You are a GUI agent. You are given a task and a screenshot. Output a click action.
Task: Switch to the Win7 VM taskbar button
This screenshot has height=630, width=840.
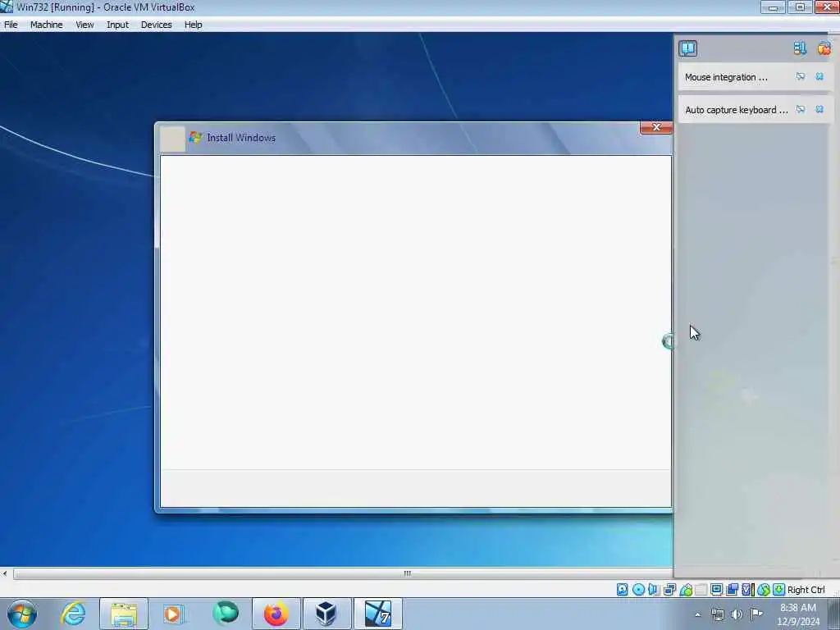pos(377,614)
